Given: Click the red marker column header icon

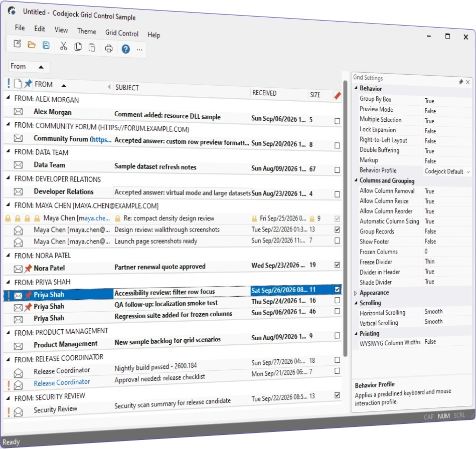Looking at the screenshot, I should 337,96.
